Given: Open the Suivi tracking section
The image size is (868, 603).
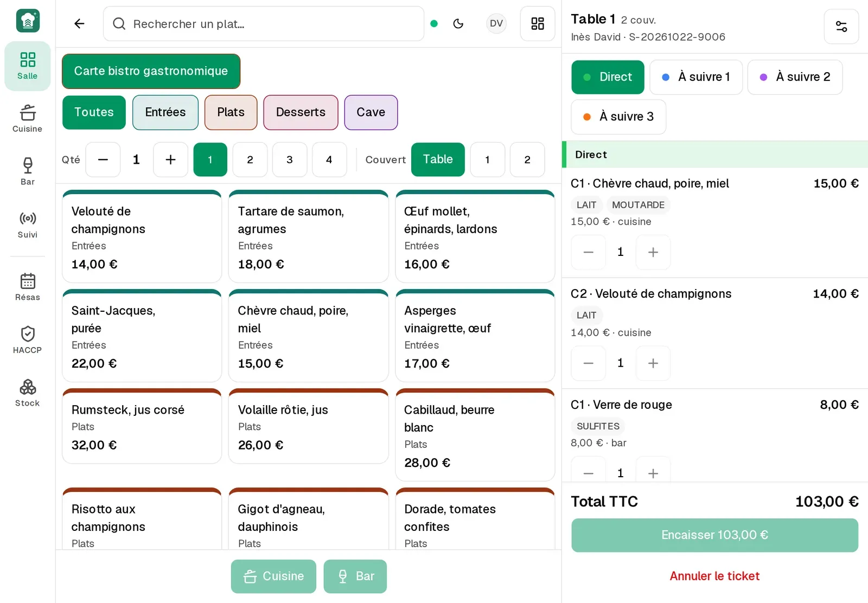Looking at the screenshot, I should click(27, 224).
